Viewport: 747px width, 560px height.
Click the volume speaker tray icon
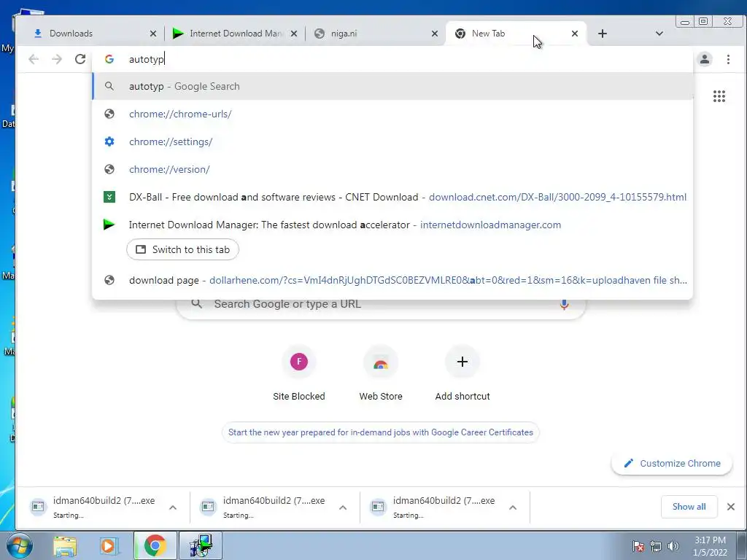[673, 546]
